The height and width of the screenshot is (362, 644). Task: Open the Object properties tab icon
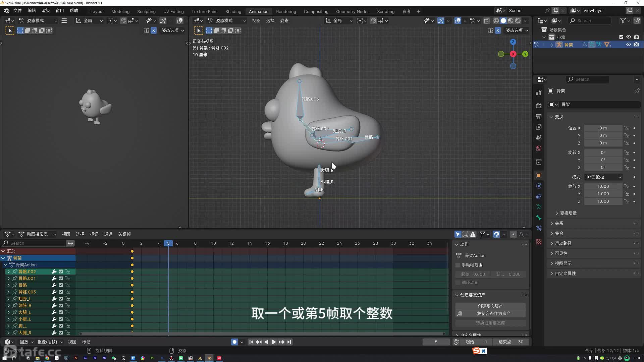coord(539,175)
